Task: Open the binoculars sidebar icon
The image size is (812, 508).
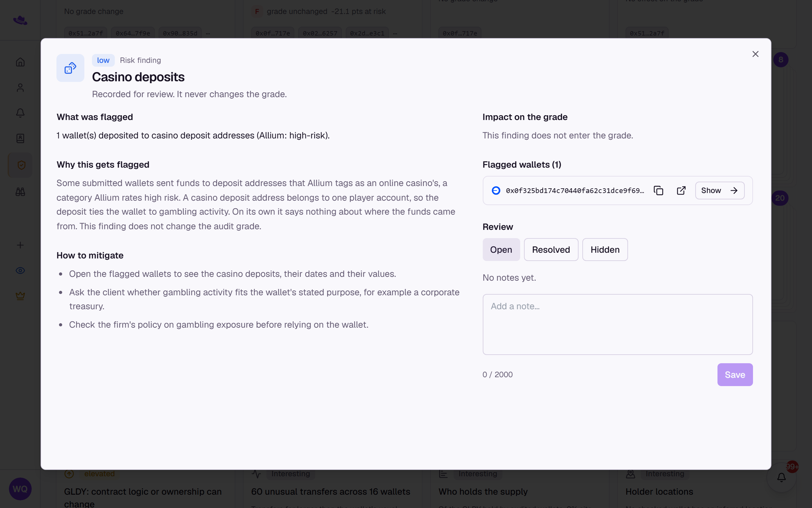Action: (21, 191)
